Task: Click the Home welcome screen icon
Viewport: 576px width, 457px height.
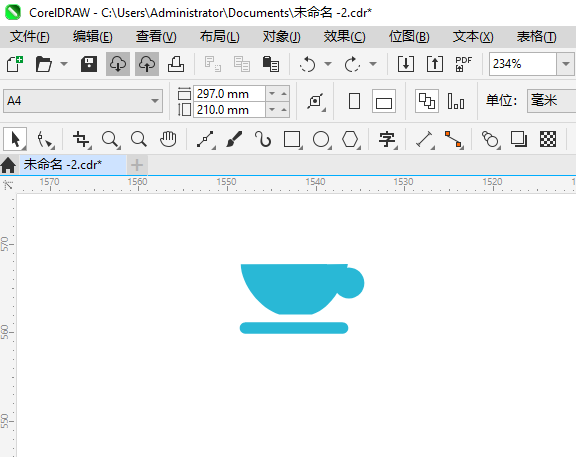Action: 8,165
